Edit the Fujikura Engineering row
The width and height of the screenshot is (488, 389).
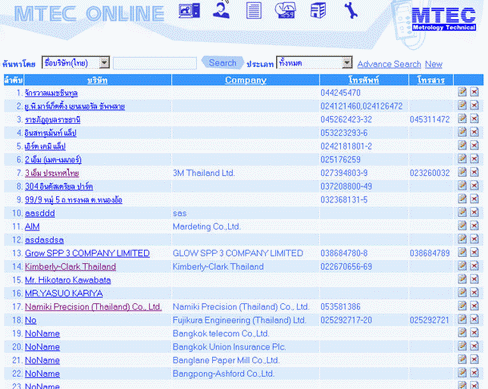click(x=462, y=319)
